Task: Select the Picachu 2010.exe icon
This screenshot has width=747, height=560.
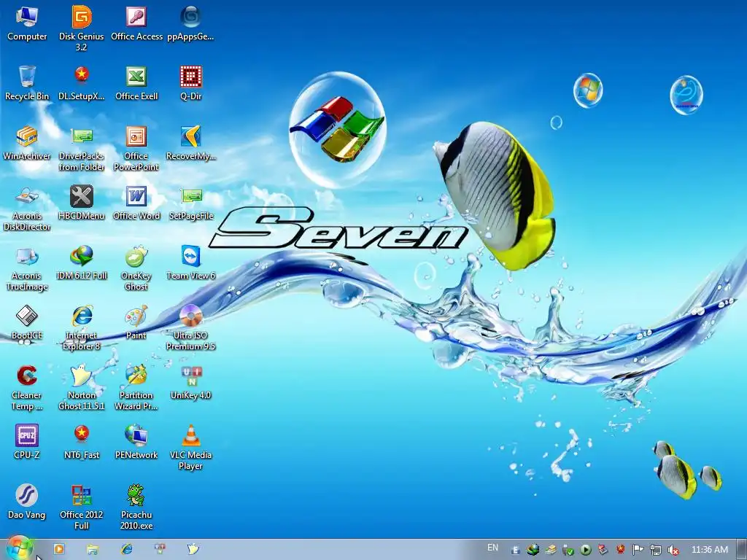Action: click(x=136, y=507)
